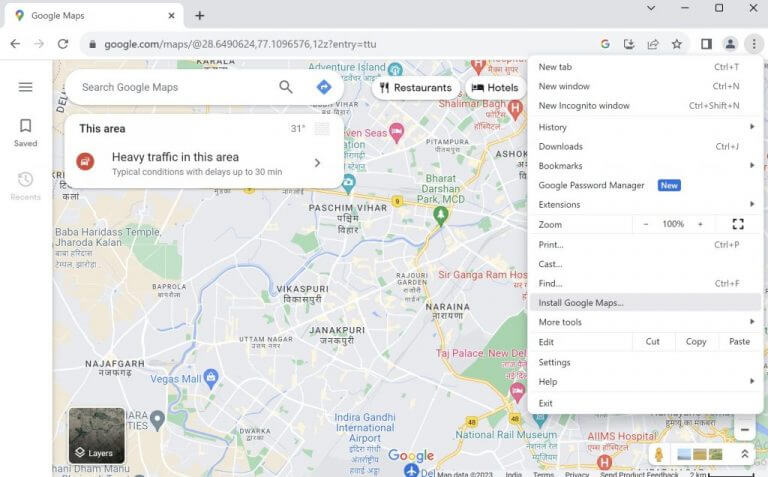The image size is (768, 477).
Task: Open Google Password Manager
Action: pyautogui.click(x=645, y=185)
